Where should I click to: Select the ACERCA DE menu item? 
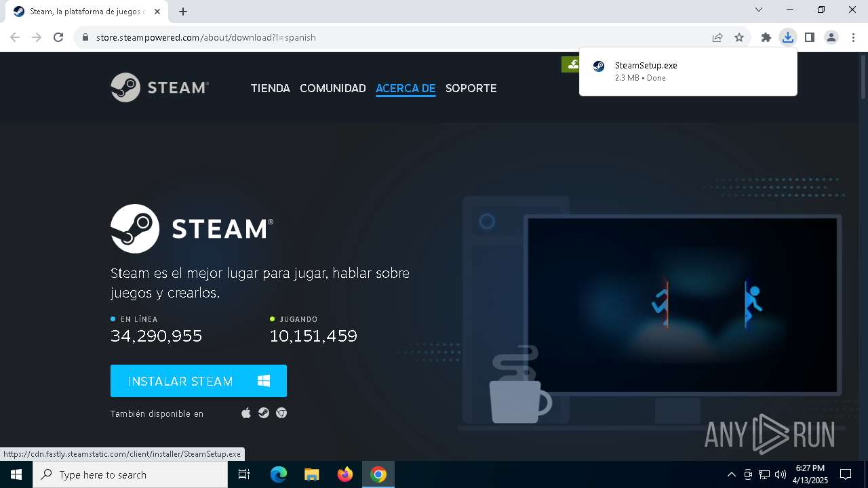406,88
